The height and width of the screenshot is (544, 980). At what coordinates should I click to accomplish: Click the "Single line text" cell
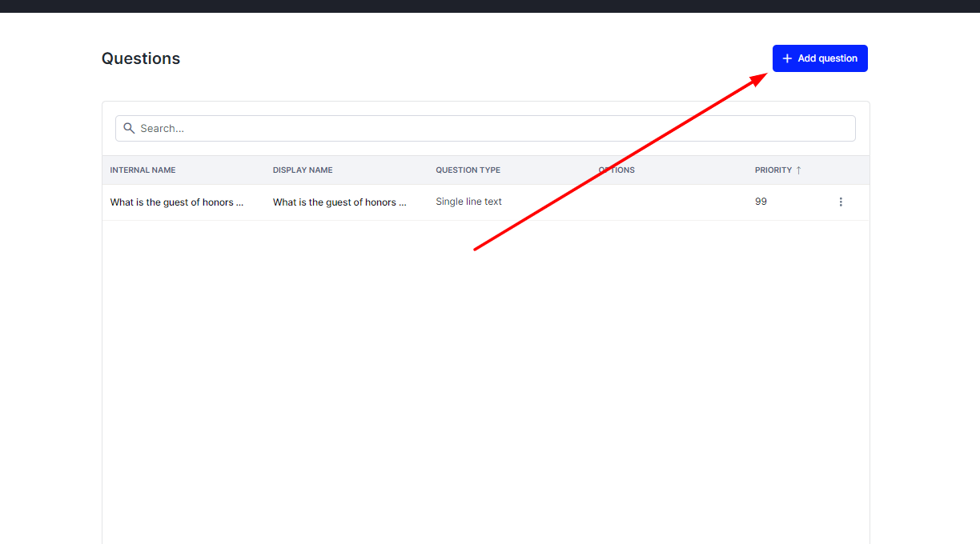pyautogui.click(x=468, y=202)
